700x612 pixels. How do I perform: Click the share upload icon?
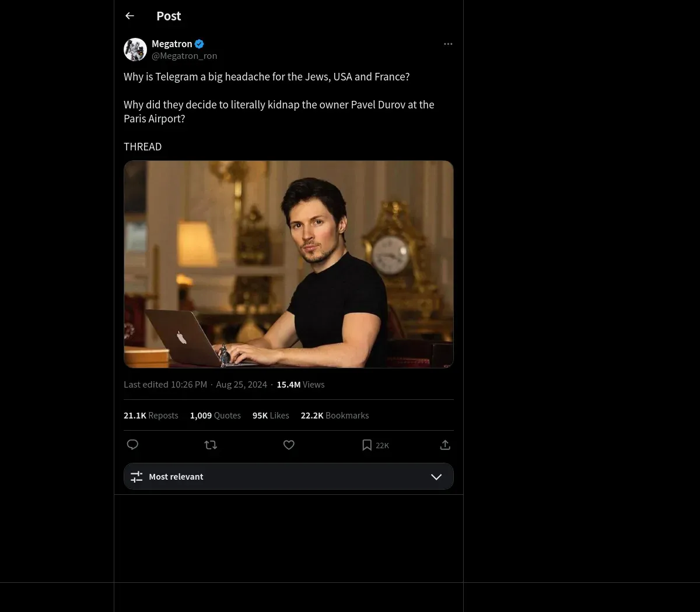point(445,445)
